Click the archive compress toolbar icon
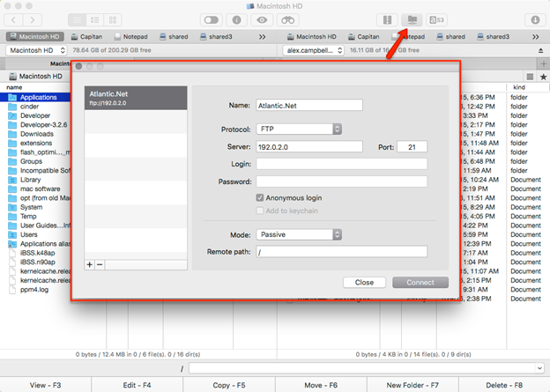The width and height of the screenshot is (550, 392). [387, 20]
